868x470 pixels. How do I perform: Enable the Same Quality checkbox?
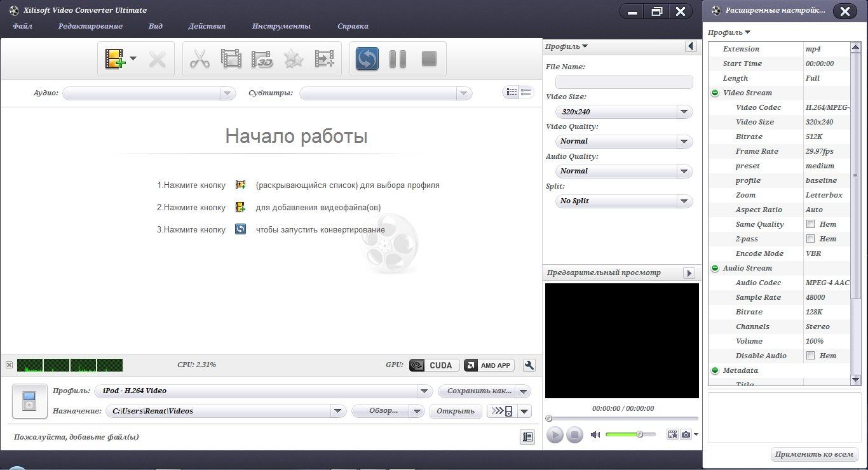tap(810, 224)
